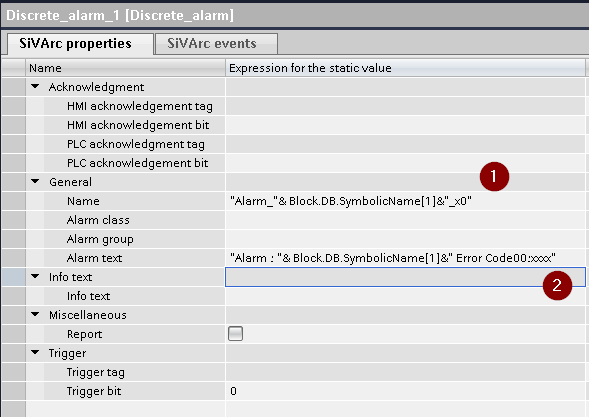
Task: Collapse the Acknowledgment group
Action: [35, 86]
